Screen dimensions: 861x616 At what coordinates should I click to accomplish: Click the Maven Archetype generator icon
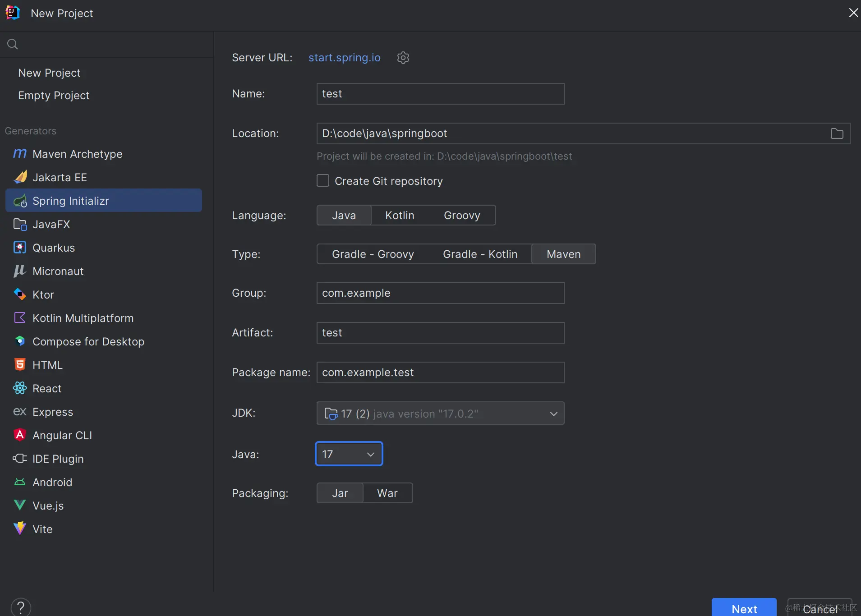pyautogui.click(x=20, y=154)
